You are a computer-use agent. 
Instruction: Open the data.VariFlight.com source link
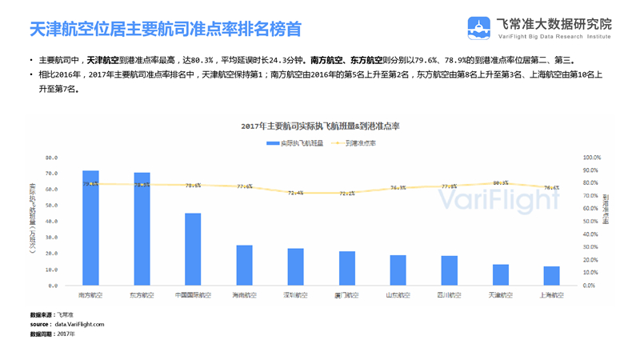[x=79, y=325]
